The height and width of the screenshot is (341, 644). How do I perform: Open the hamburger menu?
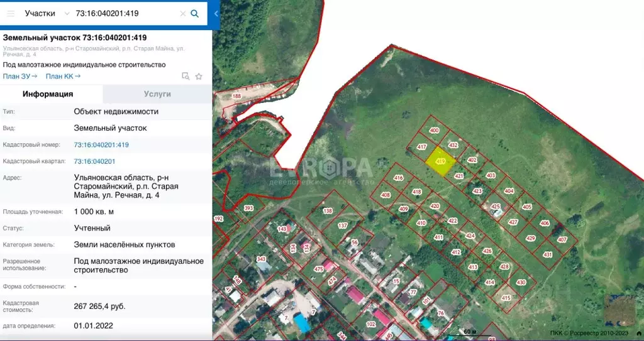10,13
